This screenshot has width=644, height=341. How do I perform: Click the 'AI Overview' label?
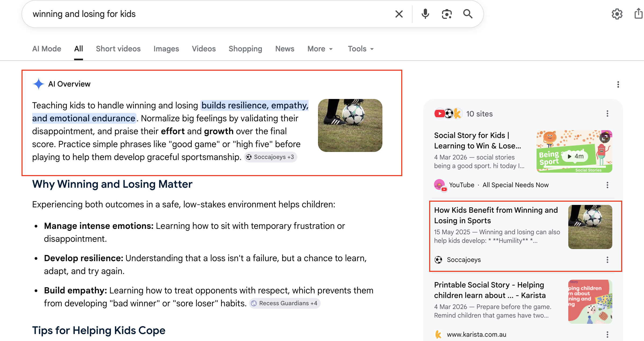pyautogui.click(x=69, y=84)
